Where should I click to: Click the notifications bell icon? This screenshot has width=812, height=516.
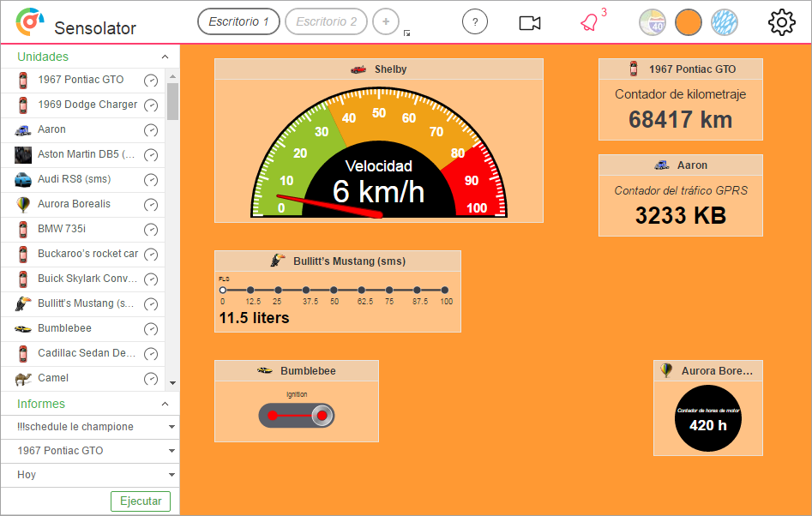pos(589,22)
